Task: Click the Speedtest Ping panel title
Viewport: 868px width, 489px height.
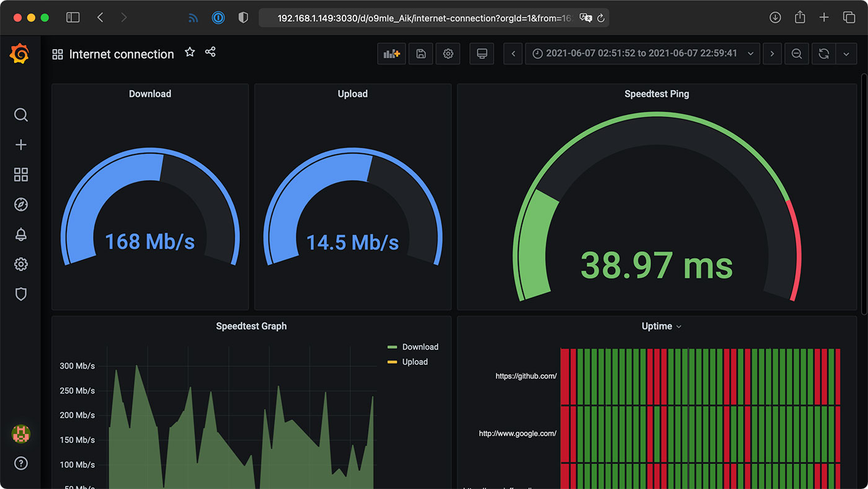Action: tap(657, 94)
